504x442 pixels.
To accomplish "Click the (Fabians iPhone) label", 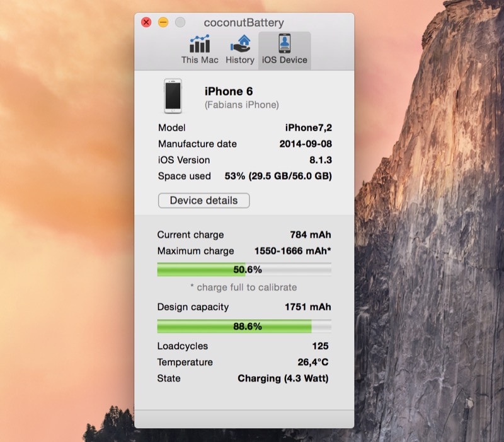I will click(242, 105).
